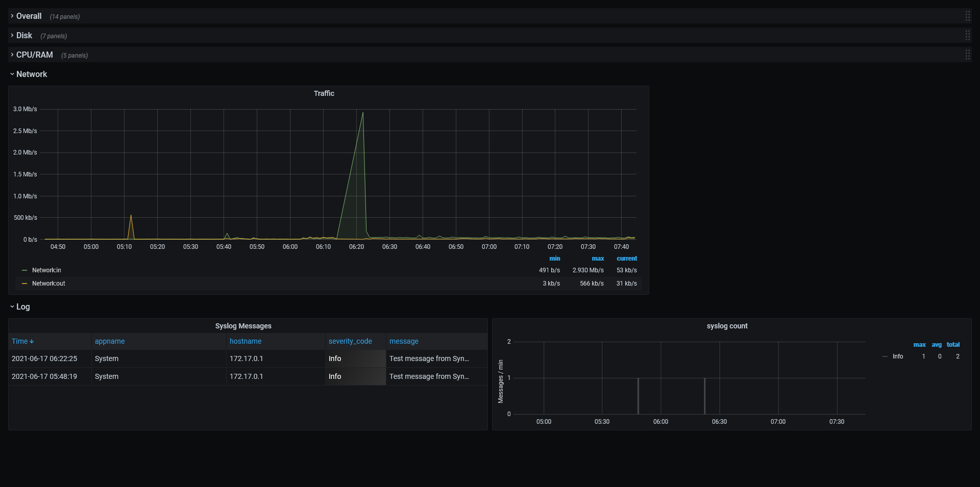Viewport: 980px width, 487px height.
Task: Click the syslog count bar before 06:30
Action: point(704,396)
